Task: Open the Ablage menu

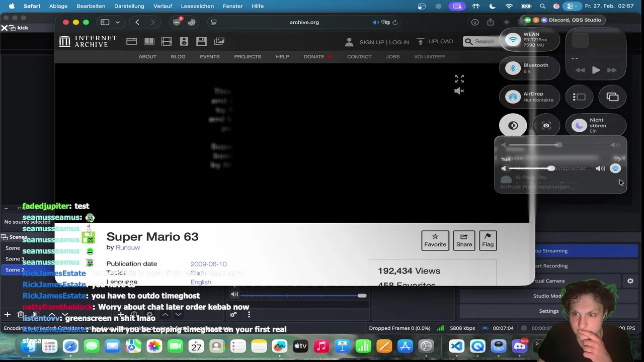Action: (59, 6)
